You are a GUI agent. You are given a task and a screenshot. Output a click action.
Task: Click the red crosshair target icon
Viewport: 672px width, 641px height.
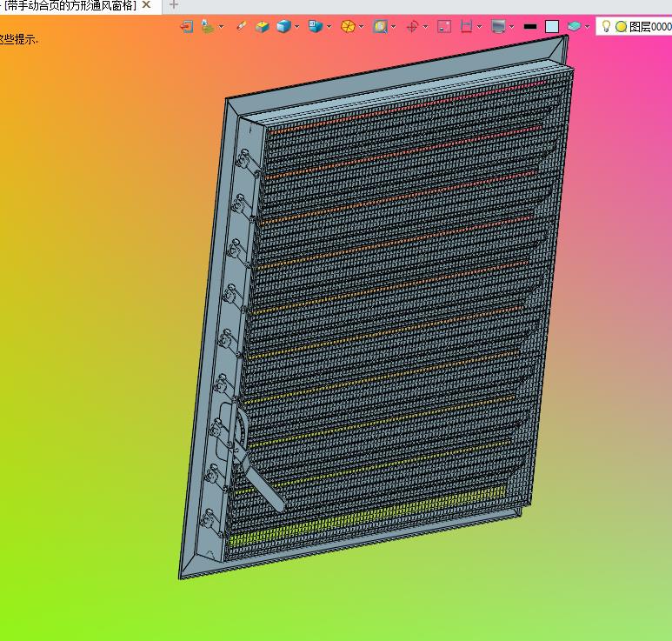[x=412, y=27]
